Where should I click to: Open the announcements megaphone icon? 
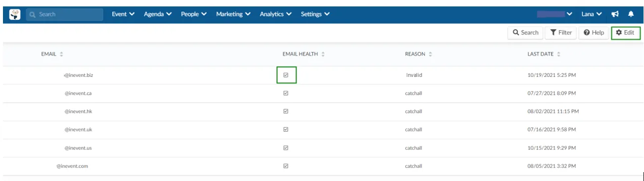click(x=615, y=14)
